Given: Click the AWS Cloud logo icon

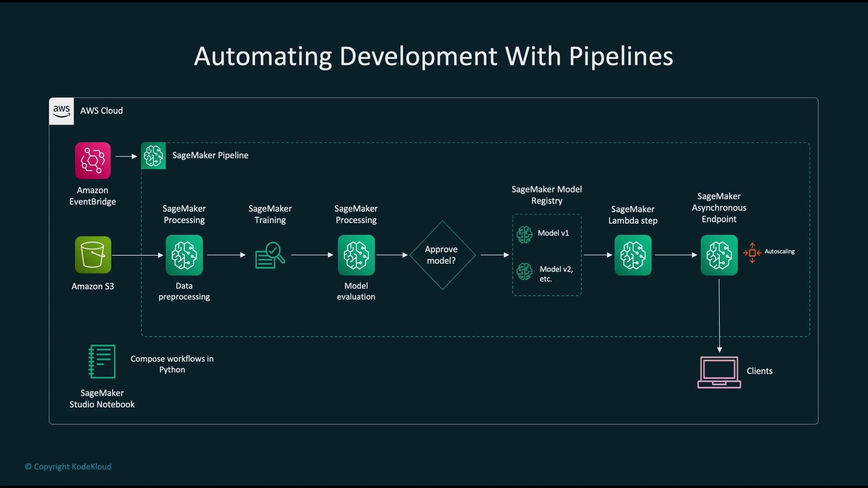Looking at the screenshot, I should click(61, 111).
